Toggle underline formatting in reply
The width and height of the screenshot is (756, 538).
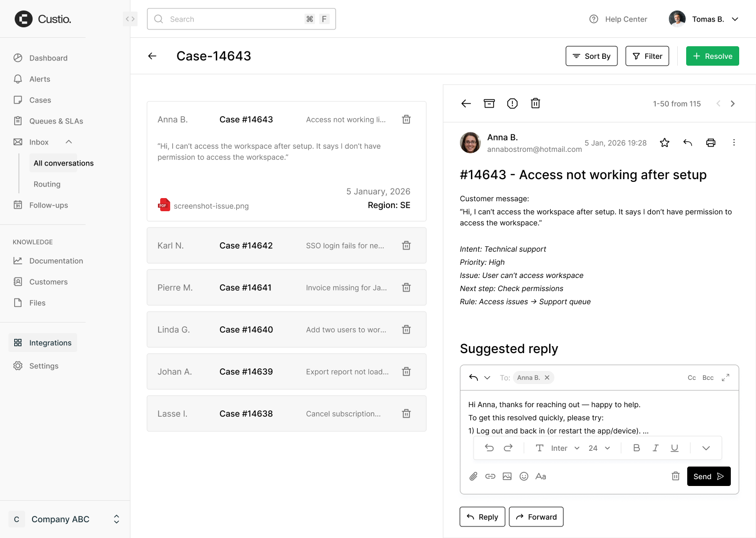[x=674, y=448]
